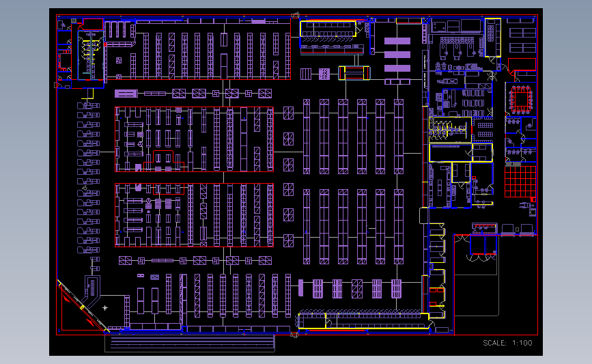Select the tall yellow-outlined fixture at top right
The width and height of the screenshot is (592, 364).
(x=493, y=38)
